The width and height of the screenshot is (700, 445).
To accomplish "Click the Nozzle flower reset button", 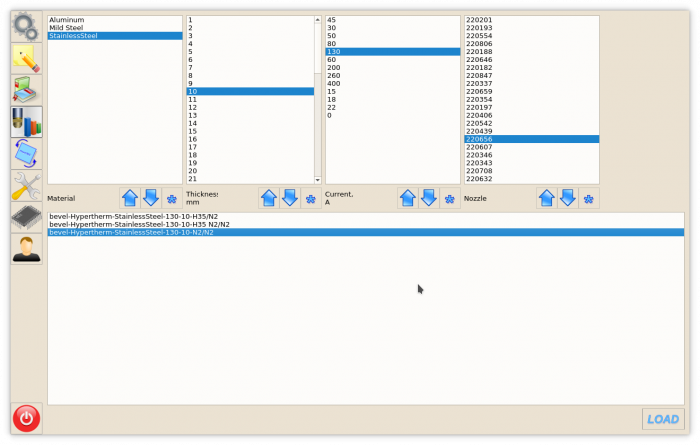I will click(x=589, y=198).
